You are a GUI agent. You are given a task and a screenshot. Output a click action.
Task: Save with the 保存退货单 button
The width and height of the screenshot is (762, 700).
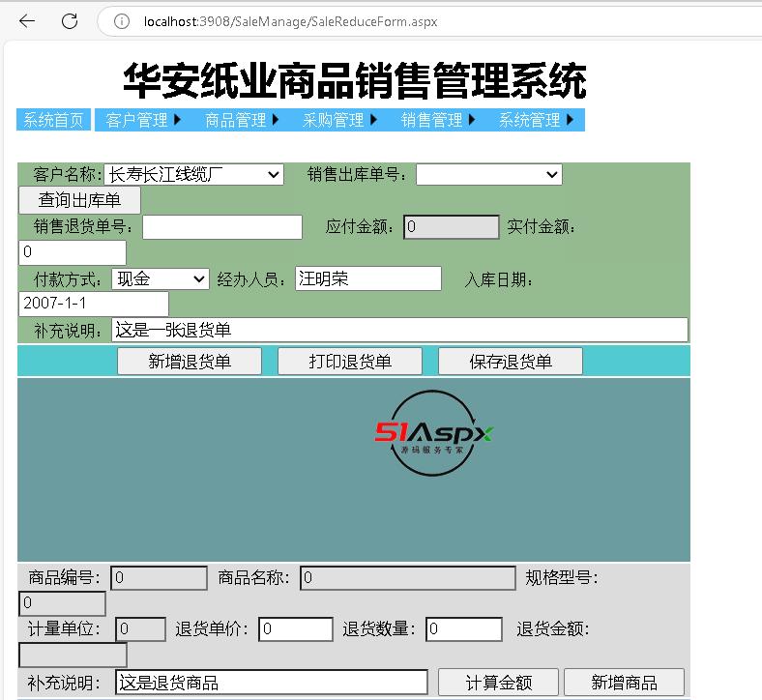click(511, 362)
